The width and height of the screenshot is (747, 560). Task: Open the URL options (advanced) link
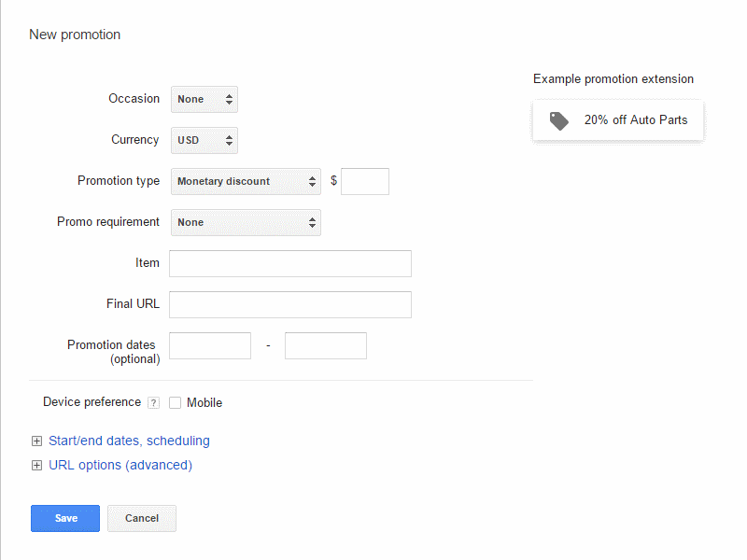click(120, 465)
